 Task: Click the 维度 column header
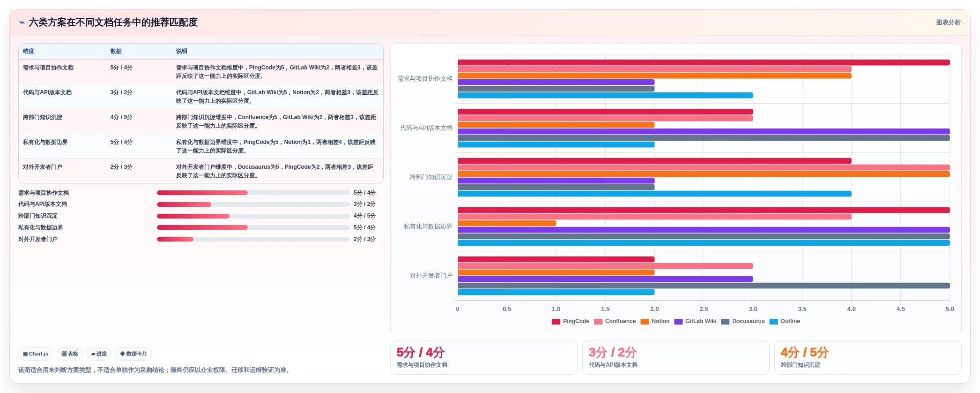29,52
